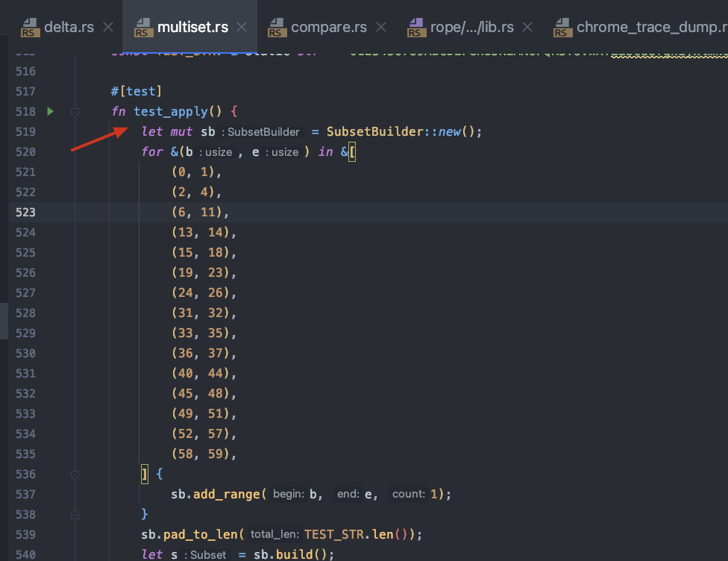The width and height of the screenshot is (728, 561).
Task: Click the Rust file icon on multiset.rs tab
Action: pyautogui.click(x=143, y=28)
